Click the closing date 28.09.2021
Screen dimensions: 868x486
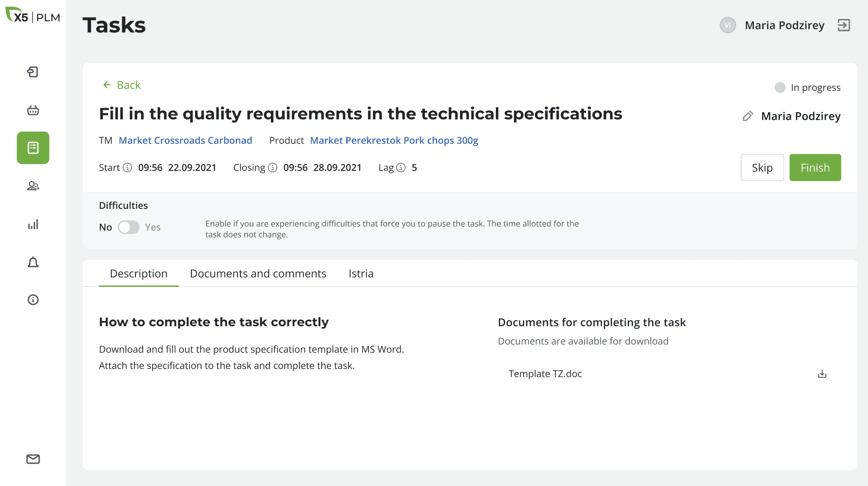coord(337,168)
